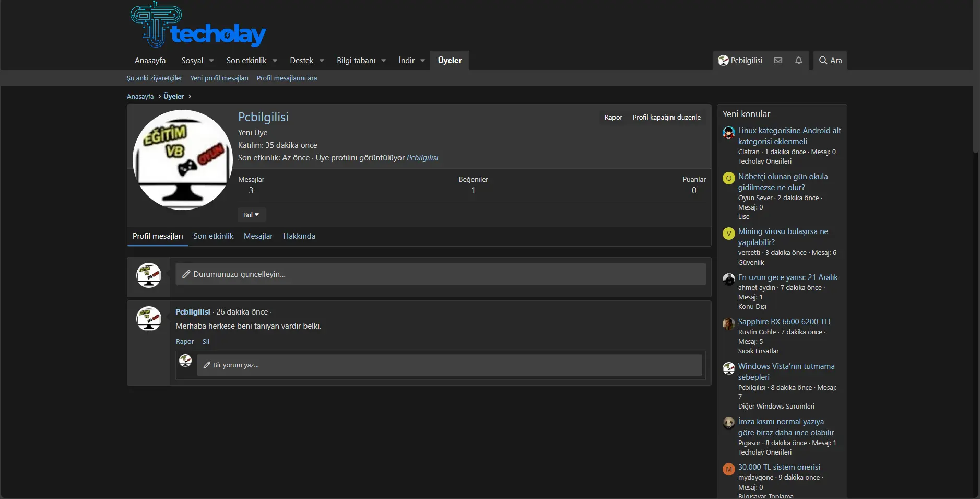Open 'Linux kategorisine Android alt kategorisi' thread
The height and width of the screenshot is (499, 980).
(789, 136)
